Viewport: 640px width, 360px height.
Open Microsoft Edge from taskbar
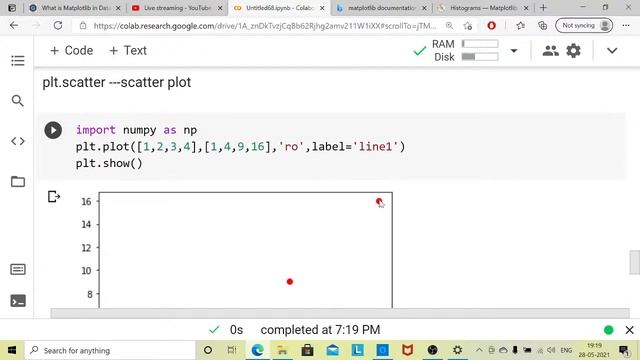click(x=257, y=350)
